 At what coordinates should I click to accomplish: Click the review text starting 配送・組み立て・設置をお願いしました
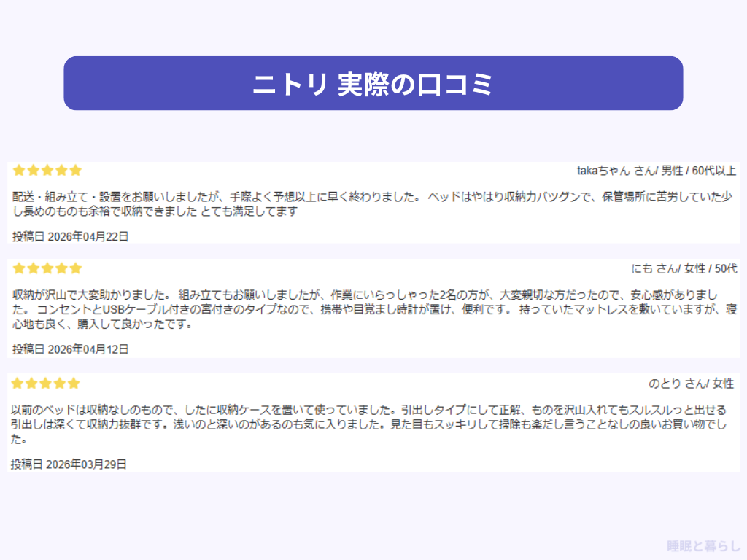[372, 204]
